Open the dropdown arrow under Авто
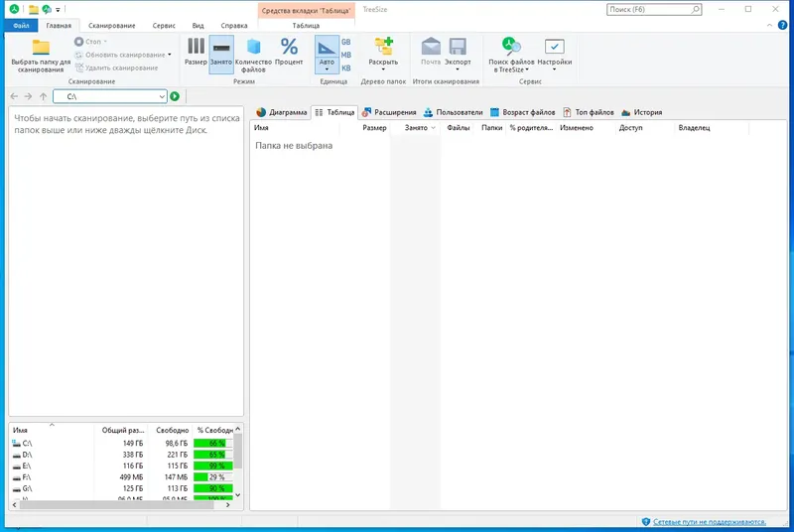The width and height of the screenshot is (794, 532). 327,69
